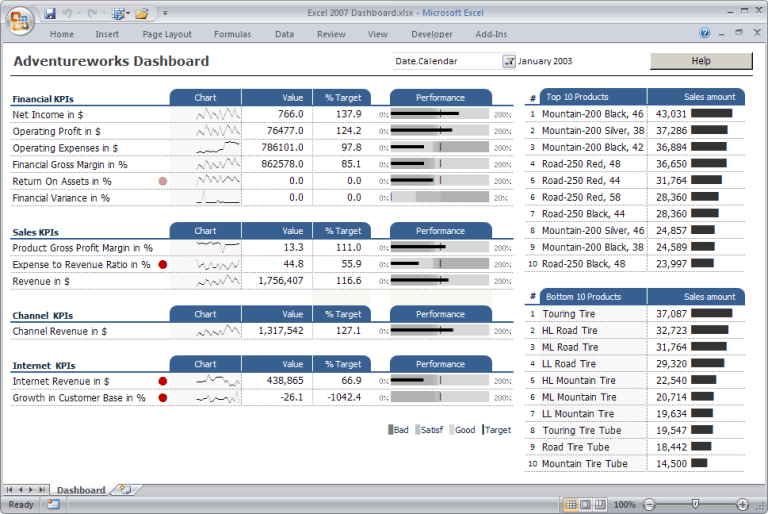
Task: Click the Help button on dashboard
Action: tap(701, 61)
